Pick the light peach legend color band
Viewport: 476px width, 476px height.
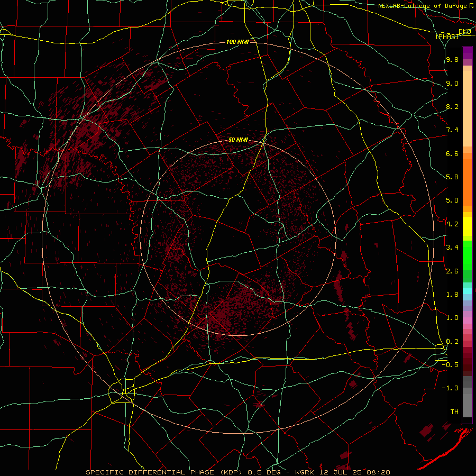tap(467, 109)
